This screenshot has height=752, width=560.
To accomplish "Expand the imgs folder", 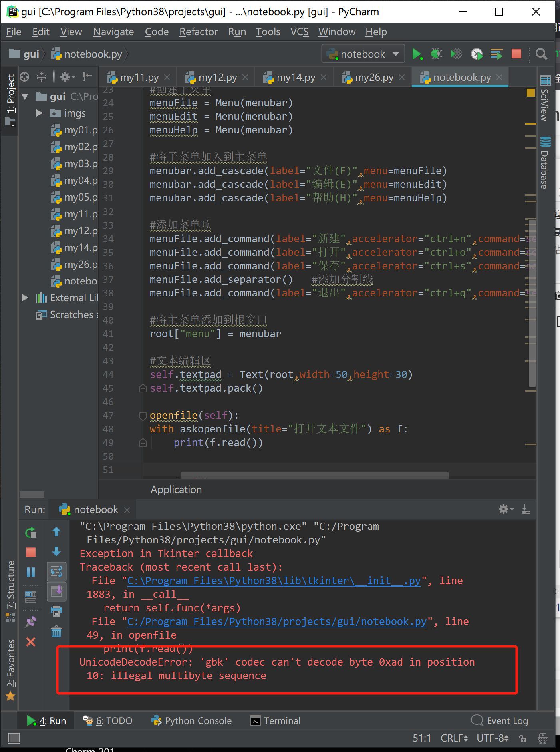I will 39,113.
